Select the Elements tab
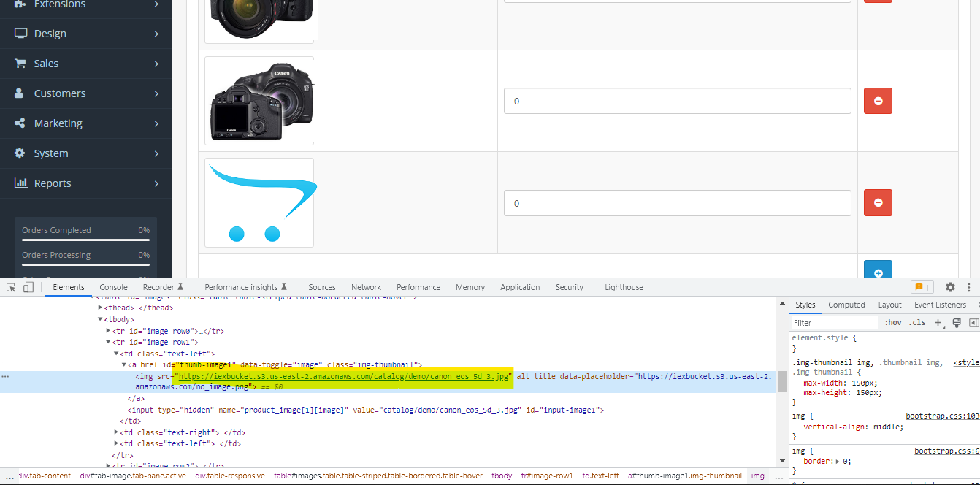 [x=69, y=287]
